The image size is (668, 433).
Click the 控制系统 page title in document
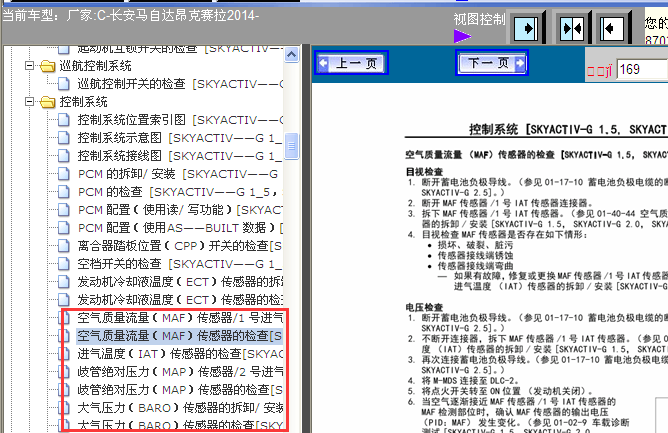pos(568,129)
